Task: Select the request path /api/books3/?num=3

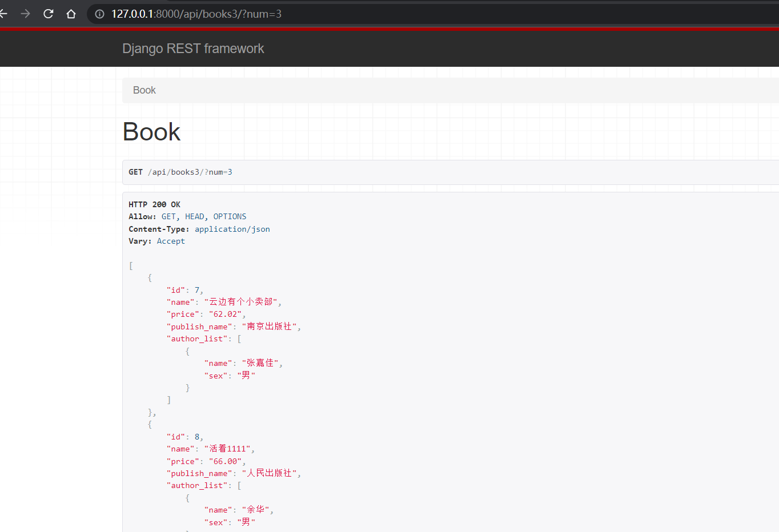Action: tap(190, 172)
